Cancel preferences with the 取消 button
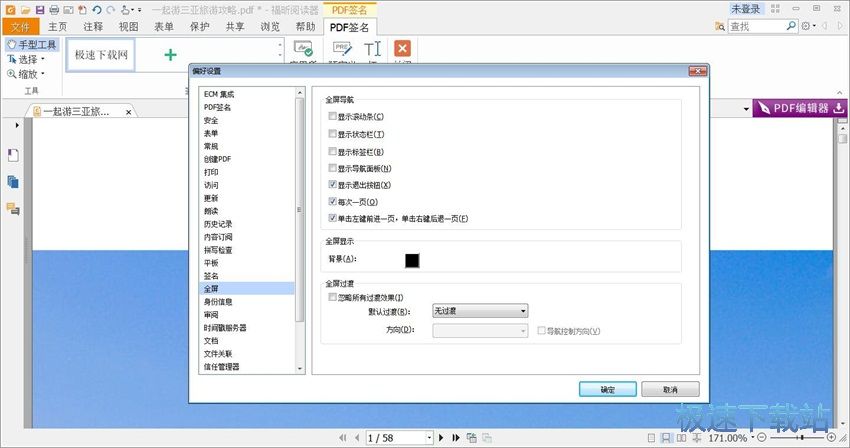Image resolution: width=850 pixels, height=448 pixels. 671,389
